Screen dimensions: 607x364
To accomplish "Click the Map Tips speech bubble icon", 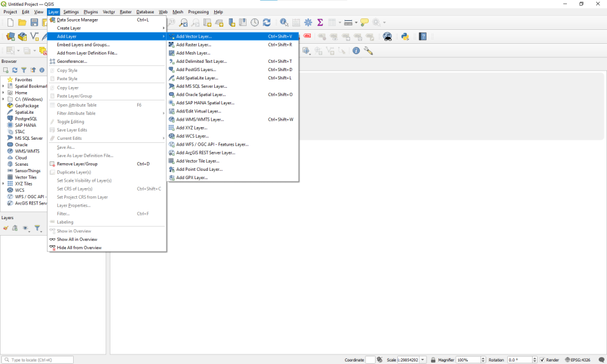I will pyautogui.click(x=364, y=22).
